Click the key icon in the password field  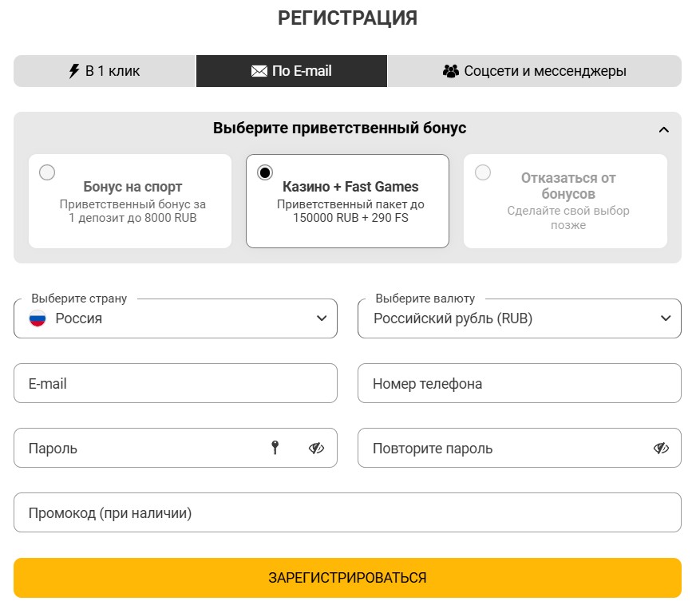click(x=275, y=448)
